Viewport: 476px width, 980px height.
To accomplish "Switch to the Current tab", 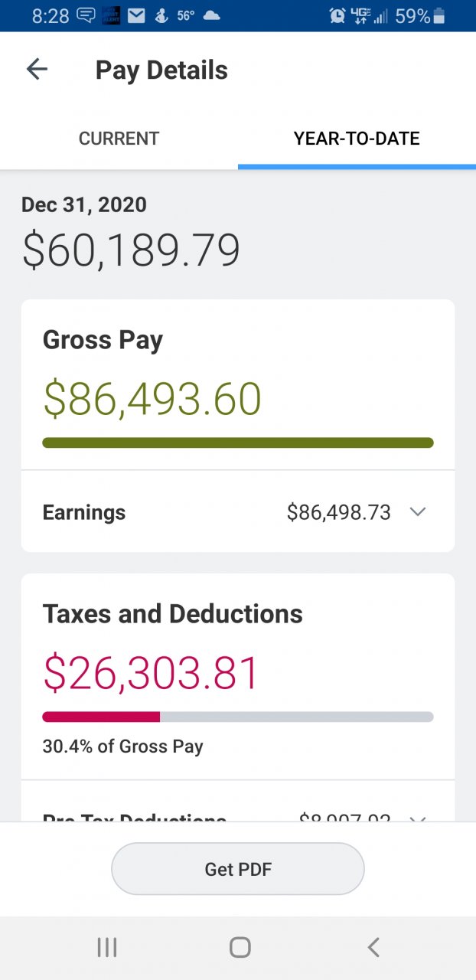I will [x=119, y=139].
